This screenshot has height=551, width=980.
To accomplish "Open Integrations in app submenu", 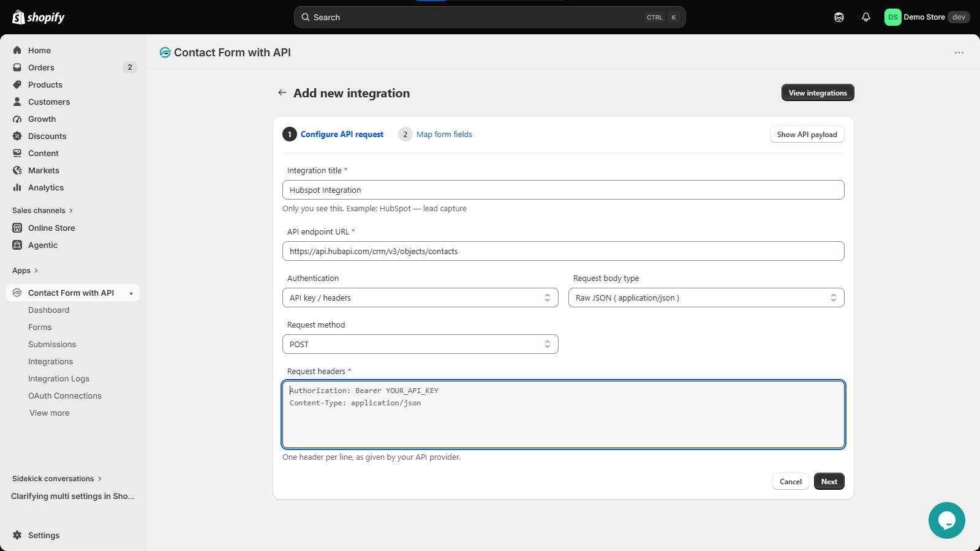I will [x=50, y=361].
